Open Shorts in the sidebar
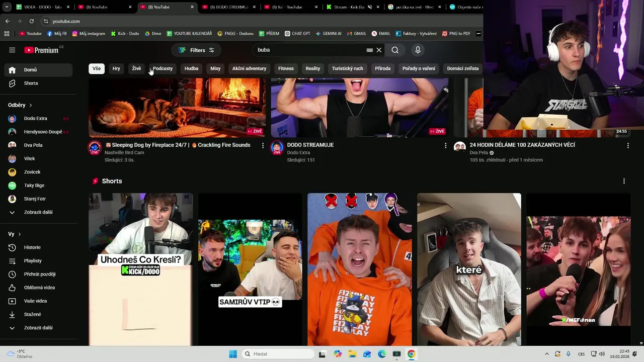The image size is (644, 362). click(38, 83)
